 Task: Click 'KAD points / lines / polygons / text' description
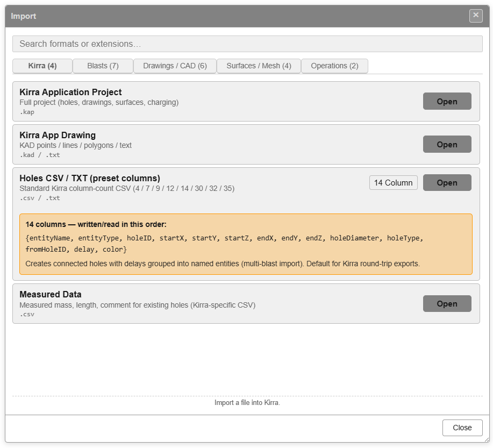(75, 145)
